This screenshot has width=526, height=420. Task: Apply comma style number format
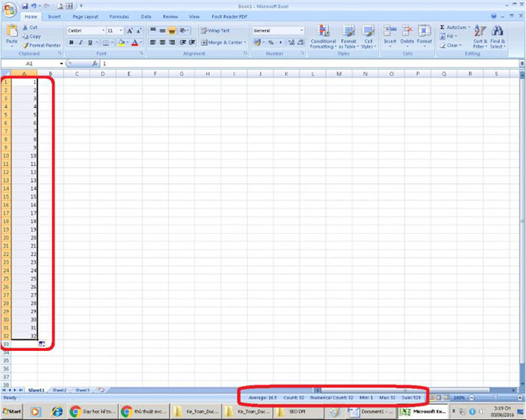(x=280, y=42)
